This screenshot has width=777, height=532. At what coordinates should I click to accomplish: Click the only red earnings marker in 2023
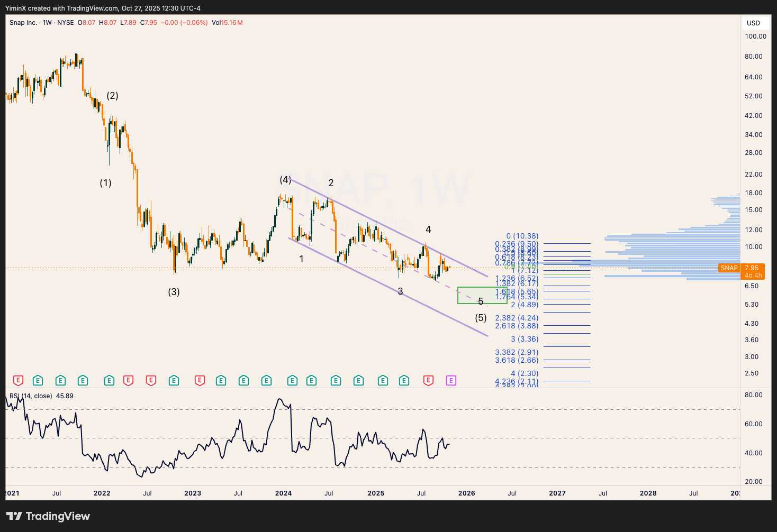(x=200, y=380)
